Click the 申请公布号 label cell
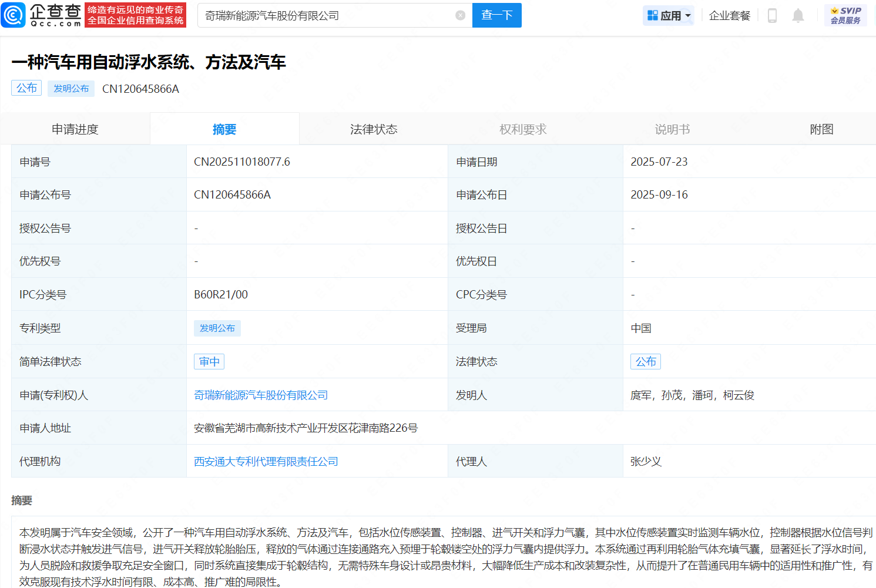 pos(99,195)
